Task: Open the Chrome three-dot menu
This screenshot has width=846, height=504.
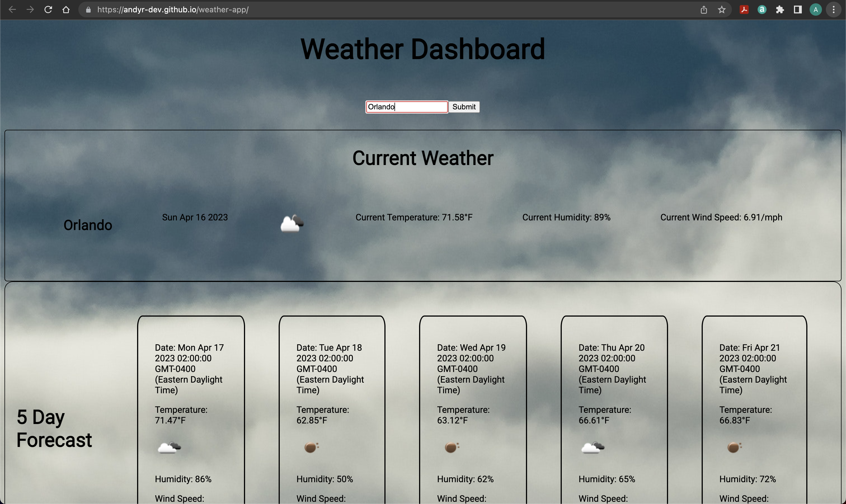Action: (x=834, y=10)
